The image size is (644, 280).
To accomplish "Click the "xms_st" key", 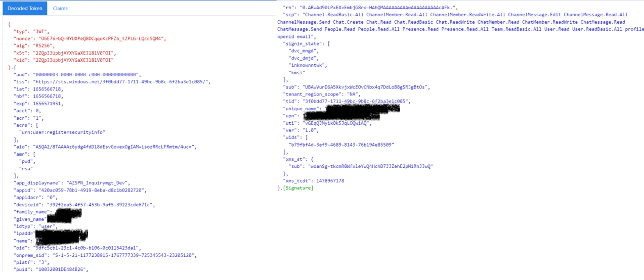I will 295,159.
